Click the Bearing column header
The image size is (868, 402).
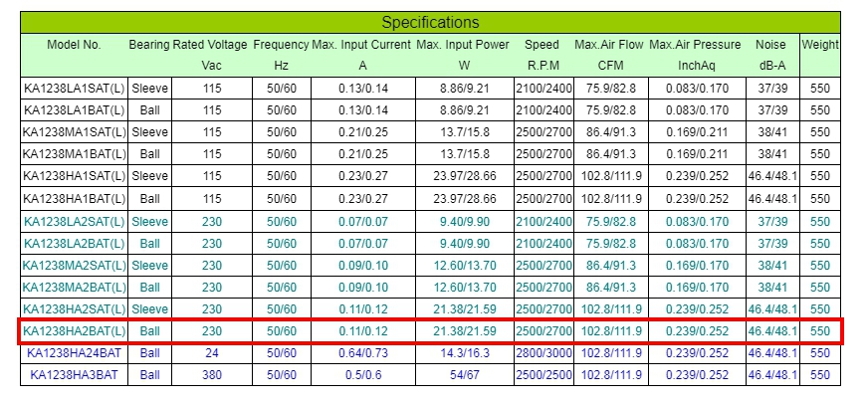[149, 45]
